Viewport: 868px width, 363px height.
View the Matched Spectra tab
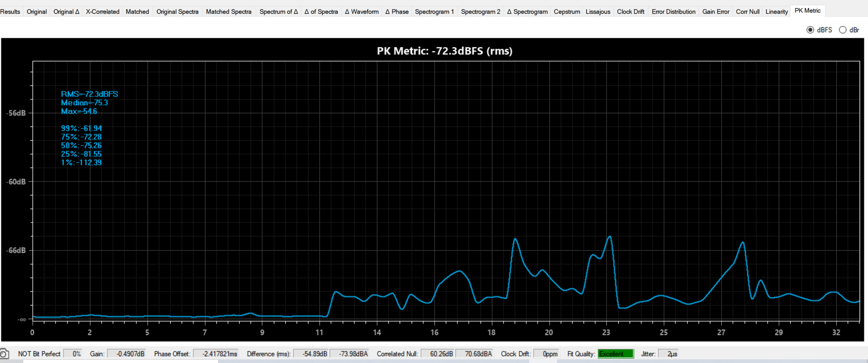click(x=229, y=11)
